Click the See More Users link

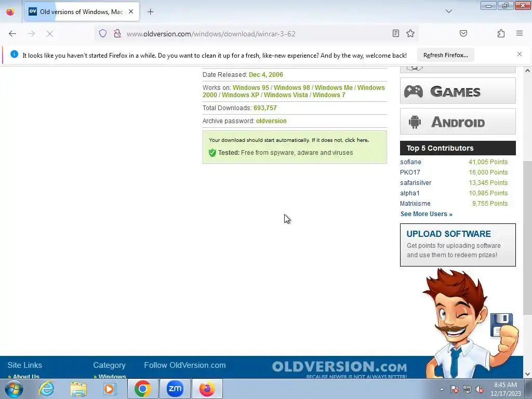(426, 214)
